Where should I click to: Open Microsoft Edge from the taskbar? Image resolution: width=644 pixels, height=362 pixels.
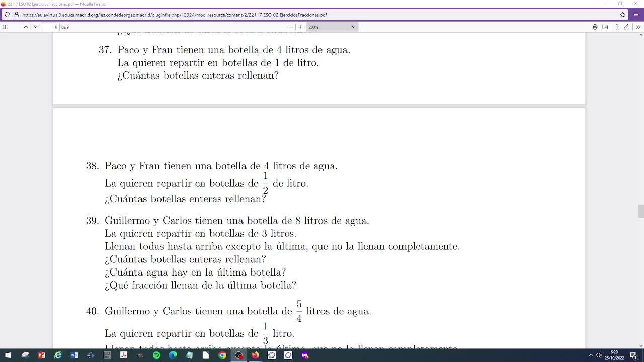pos(173,355)
